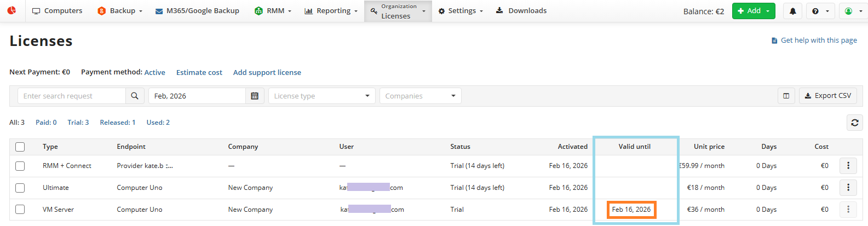Check the RMM + Connect license checkbox
Screen dimensions: 868x226
[x=20, y=166]
